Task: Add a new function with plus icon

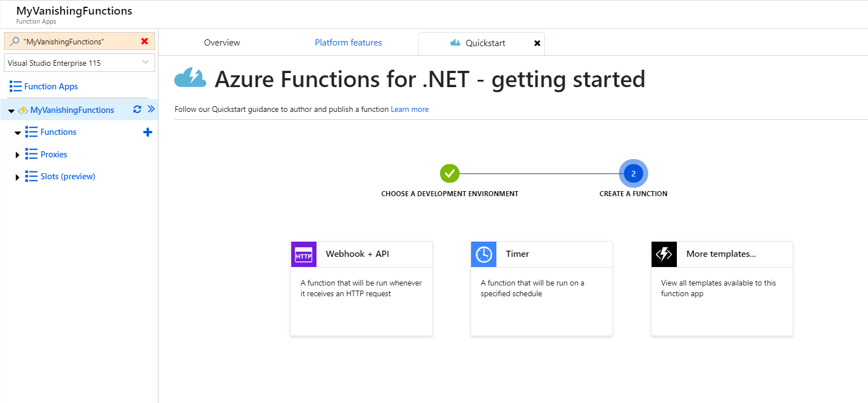Action: (148, 132)
